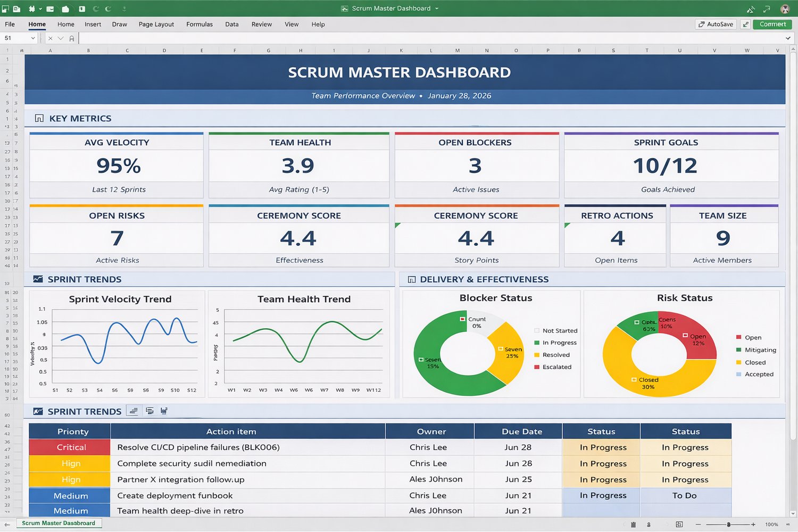Switch to the Formulas ribbon tab

coord(199,24)
